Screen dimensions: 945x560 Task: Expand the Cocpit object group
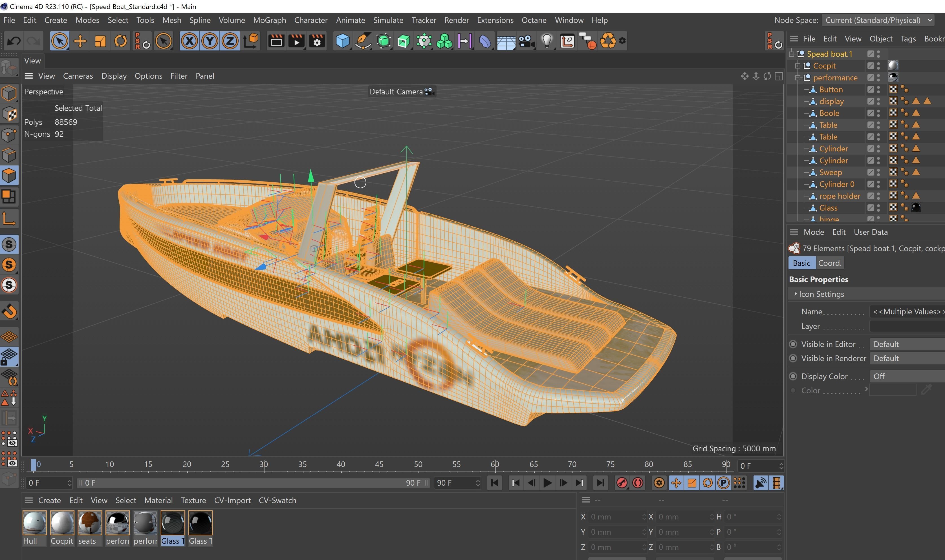[798, 66]
